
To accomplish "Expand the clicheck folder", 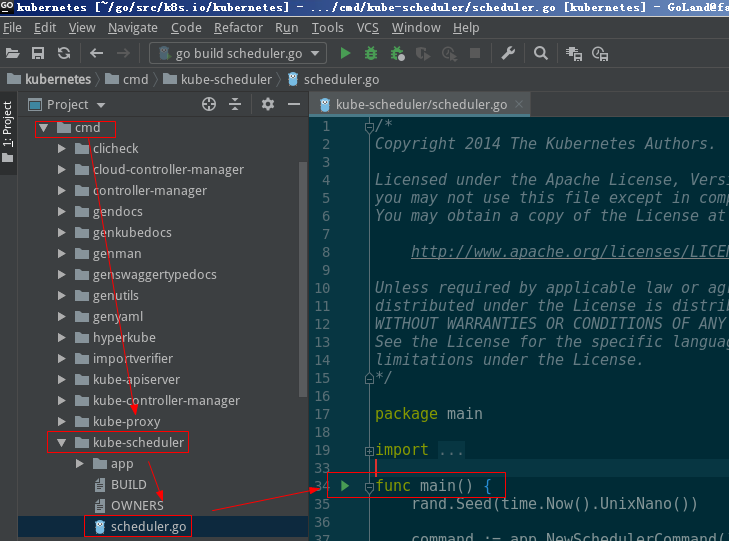I will tap(61, 149).
